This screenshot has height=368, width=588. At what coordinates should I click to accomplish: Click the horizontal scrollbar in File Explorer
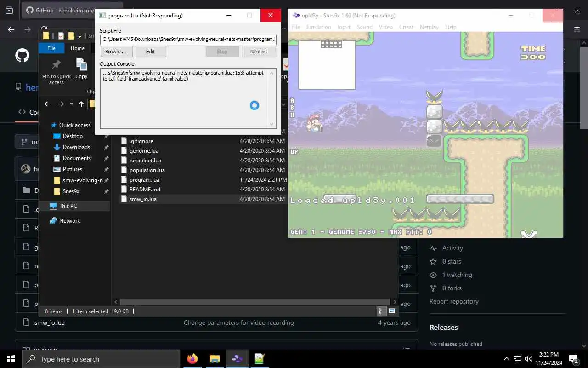tap(255, 302)
